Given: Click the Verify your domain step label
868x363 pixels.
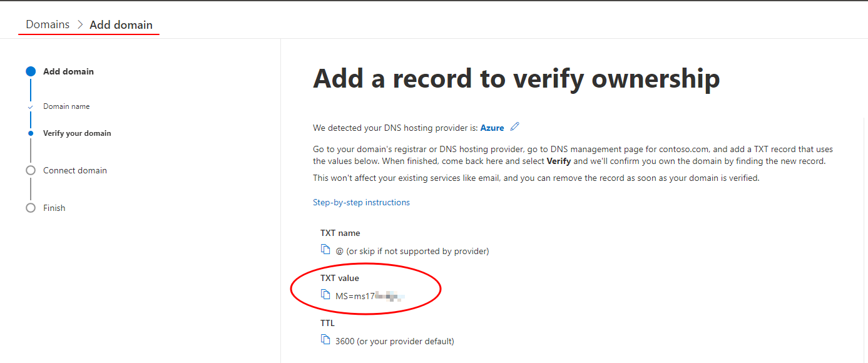Looking at the screenshot, I should click(77, 133).
